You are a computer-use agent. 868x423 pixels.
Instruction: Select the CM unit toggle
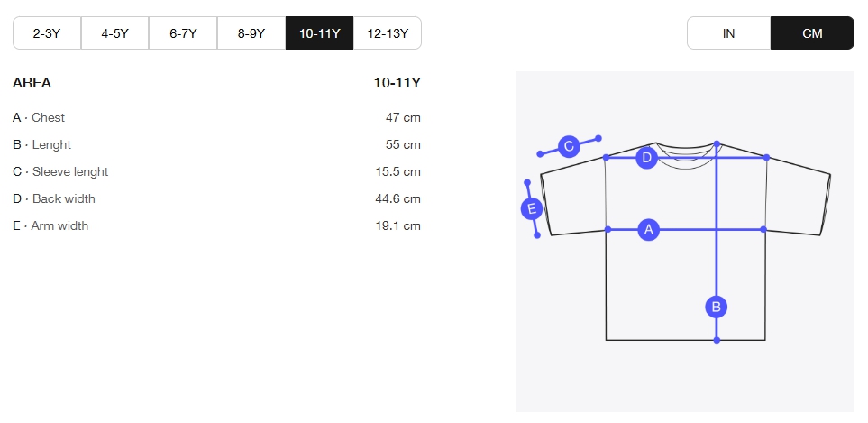pyautogui.click(x=812, y=33)
